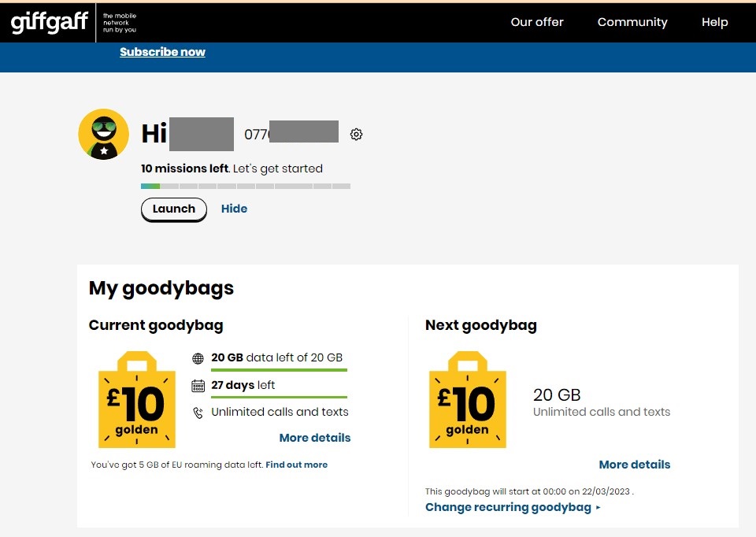The width and height of the screenshot is (756, 537).
Task: Open account settings gear icon
Action: 356,134
